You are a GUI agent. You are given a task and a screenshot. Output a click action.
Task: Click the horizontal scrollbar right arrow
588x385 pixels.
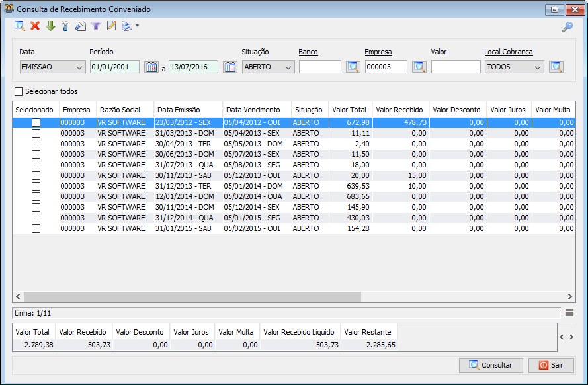tap(569, 297)
